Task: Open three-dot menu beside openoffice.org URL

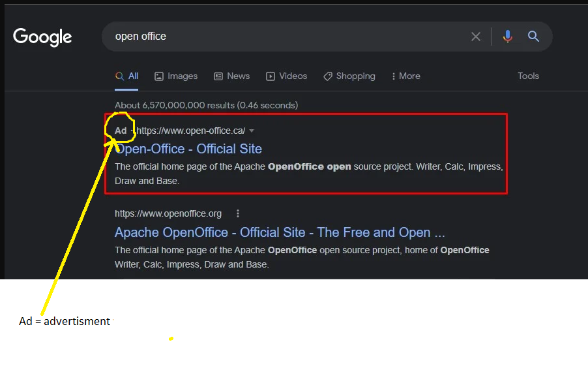Action: click(238, 213)
